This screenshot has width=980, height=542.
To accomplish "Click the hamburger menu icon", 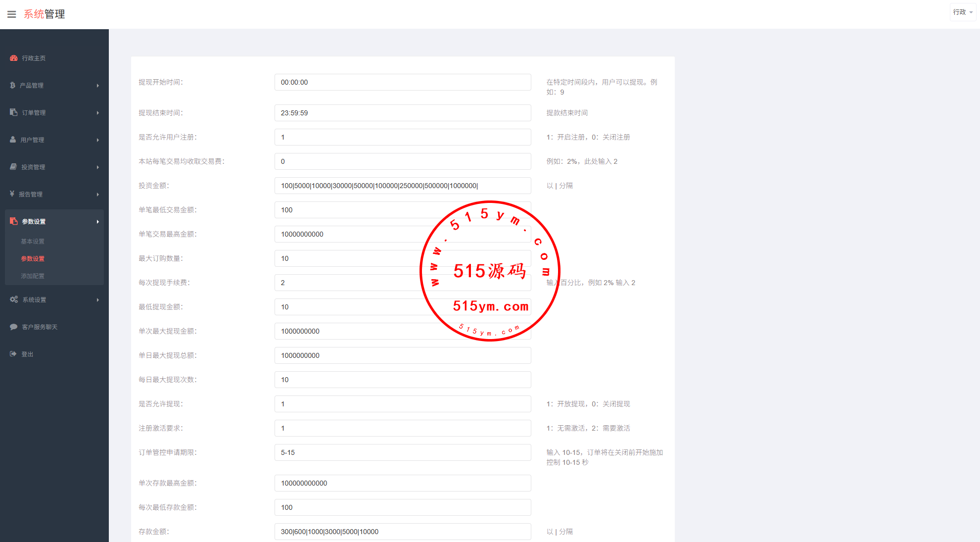I will (x=12, y=14).
